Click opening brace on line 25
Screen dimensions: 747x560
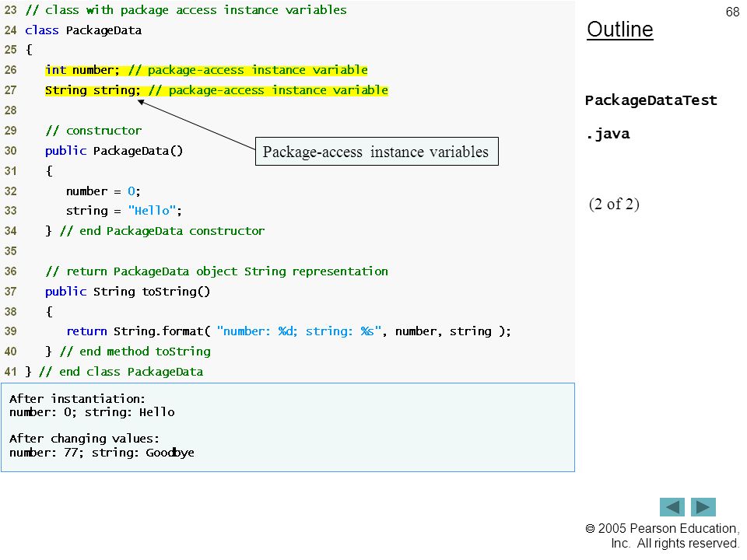[29, 50]
